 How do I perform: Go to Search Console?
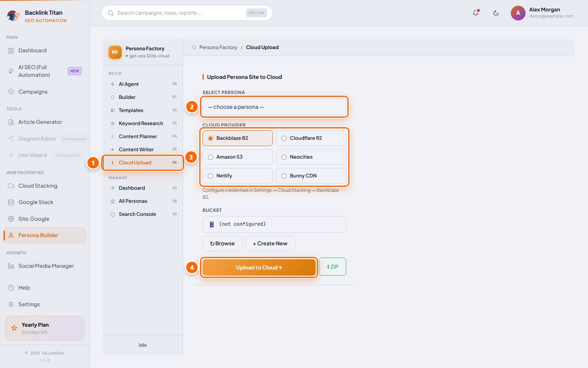pyautogui.click(x=143, y=214)
